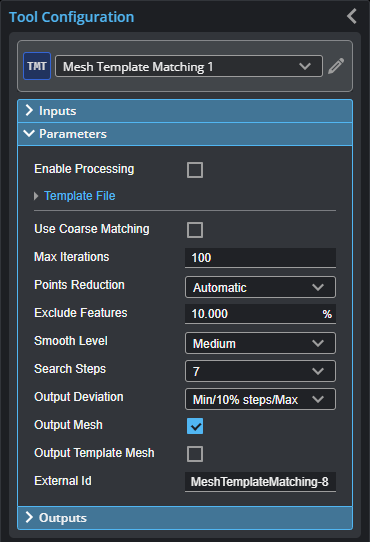
Task: Click the Outputs section chevron icon
Action: [x=29, y=517]
